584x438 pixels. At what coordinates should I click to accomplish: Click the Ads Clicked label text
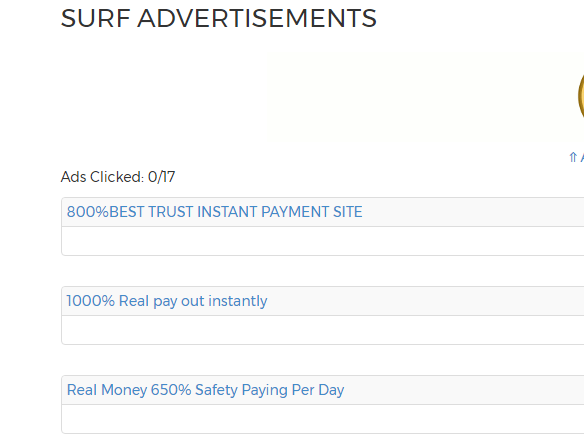102,177
